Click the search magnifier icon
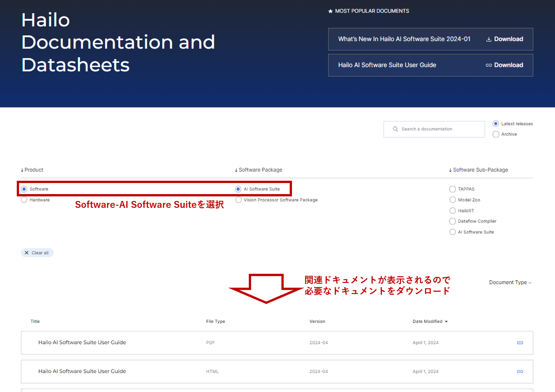The width and height of the screenshot is (555, 392). point(395,129)
